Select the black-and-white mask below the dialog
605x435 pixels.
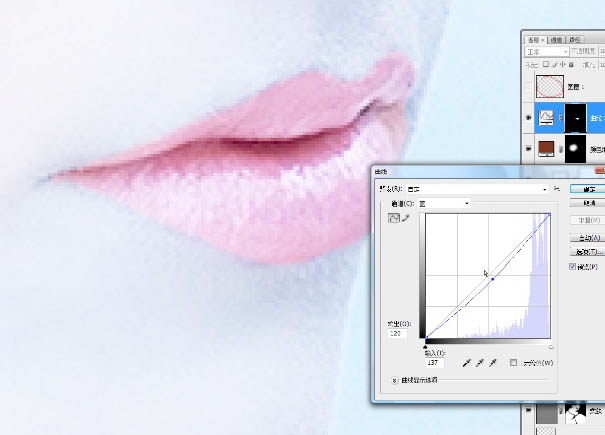pyautogui.click(x=576, y=413)
